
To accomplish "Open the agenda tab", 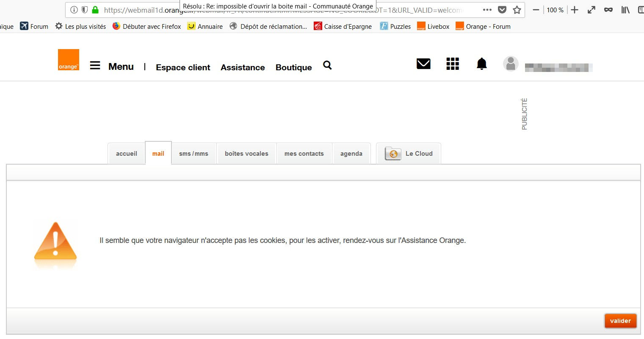I will [x=351, y=153].
